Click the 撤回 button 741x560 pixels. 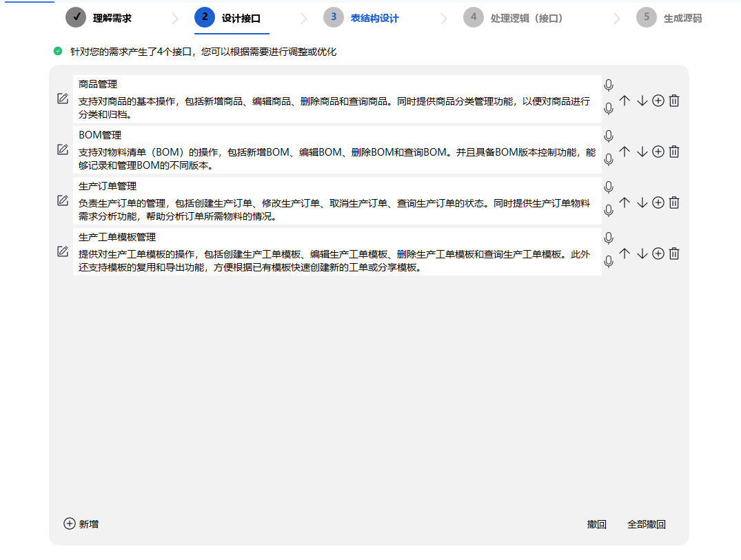tap(596, 524)
